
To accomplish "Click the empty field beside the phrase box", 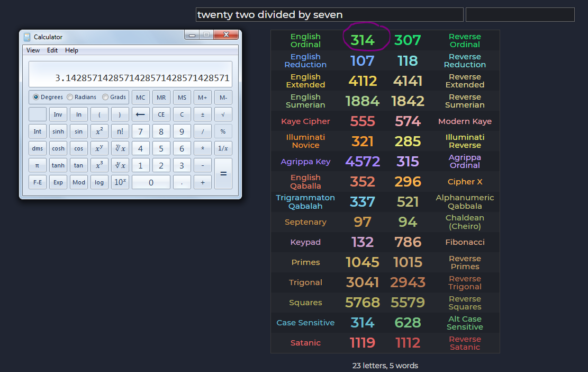I will point(520,15).
